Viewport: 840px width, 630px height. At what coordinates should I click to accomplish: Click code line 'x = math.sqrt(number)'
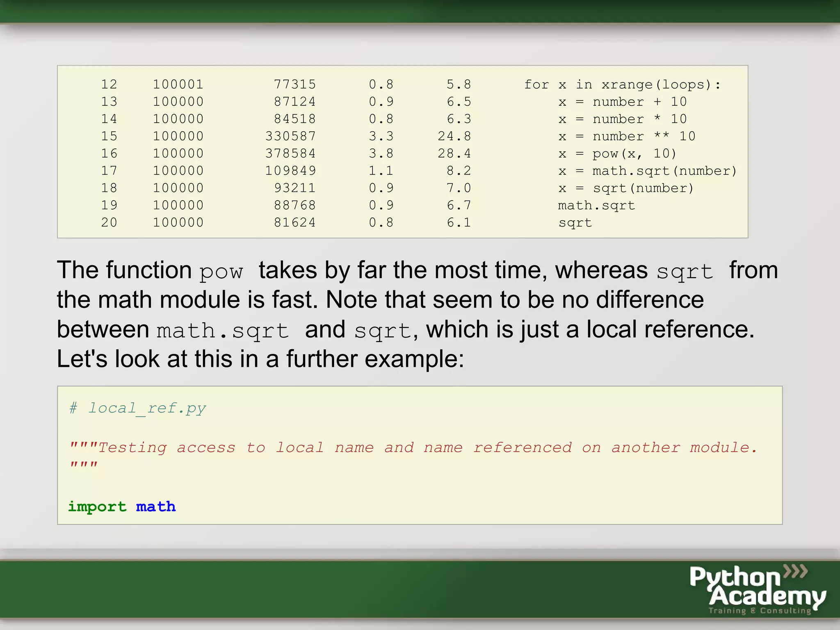point(648,171)
